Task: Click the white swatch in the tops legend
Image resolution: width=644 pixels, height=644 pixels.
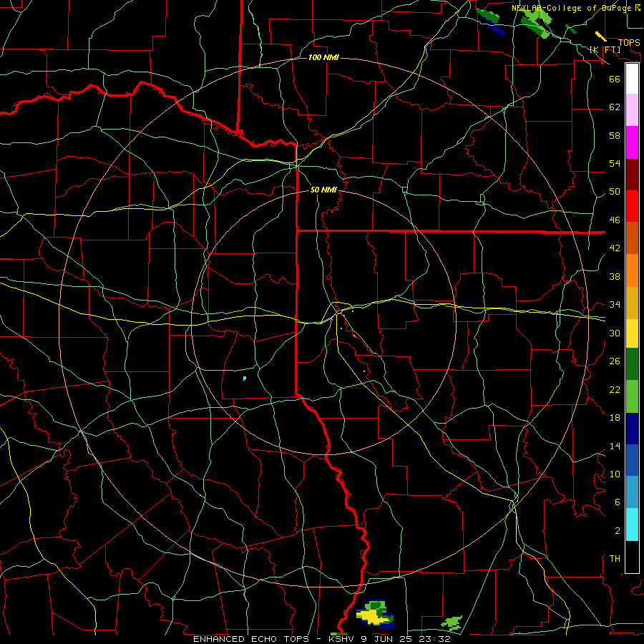Action: pos(632,79)
